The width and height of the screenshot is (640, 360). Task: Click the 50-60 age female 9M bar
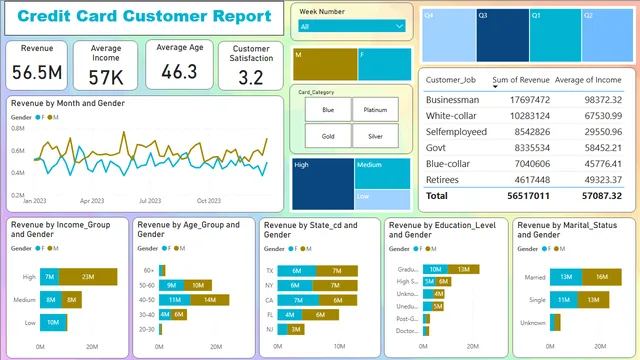[x=171, y=285]
